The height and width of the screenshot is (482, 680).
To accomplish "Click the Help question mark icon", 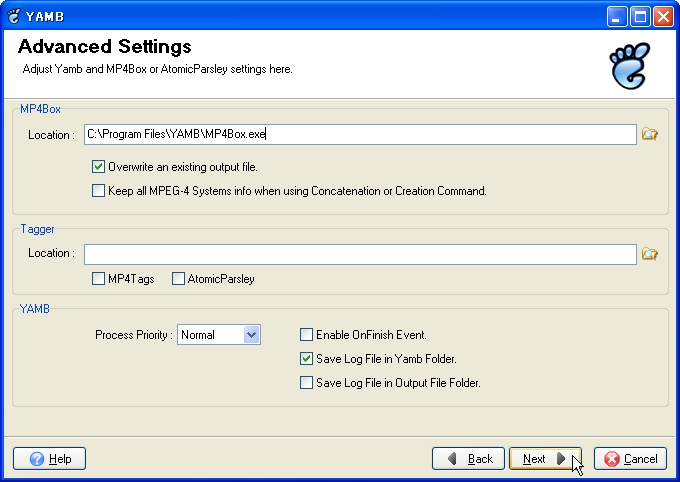I will [x=37, y=459].
